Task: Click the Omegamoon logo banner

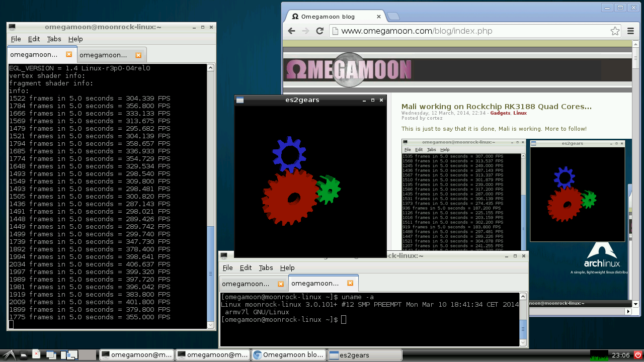Action: pos(349,69)
